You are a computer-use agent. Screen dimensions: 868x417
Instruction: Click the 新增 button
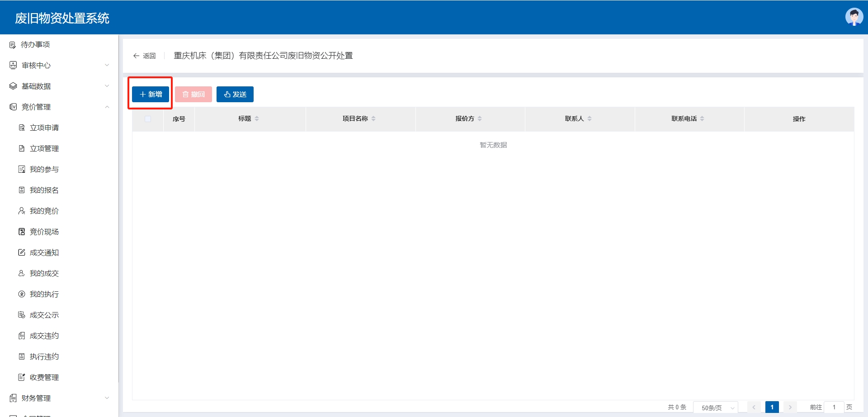[151, 94]
